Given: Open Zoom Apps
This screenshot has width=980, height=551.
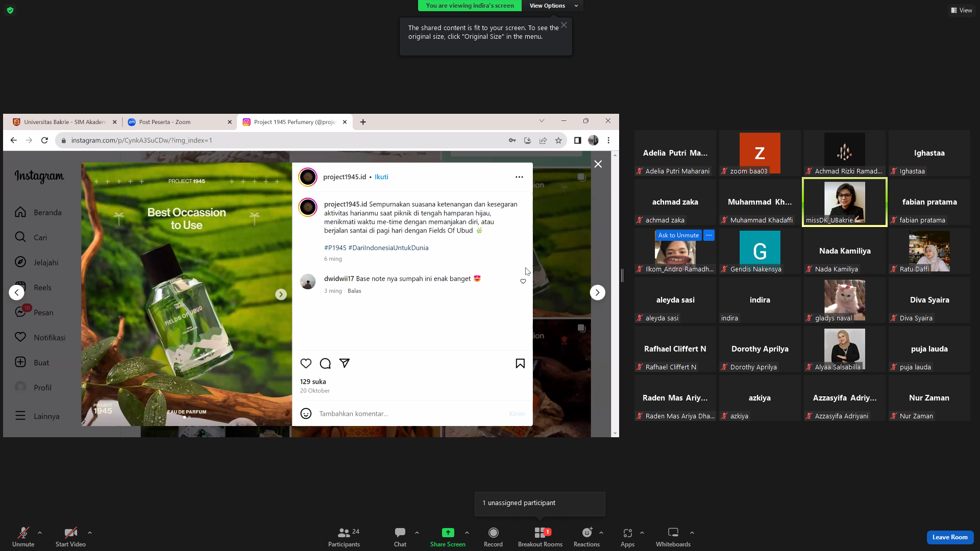Looking at the screenshot, I should point(627,537).
